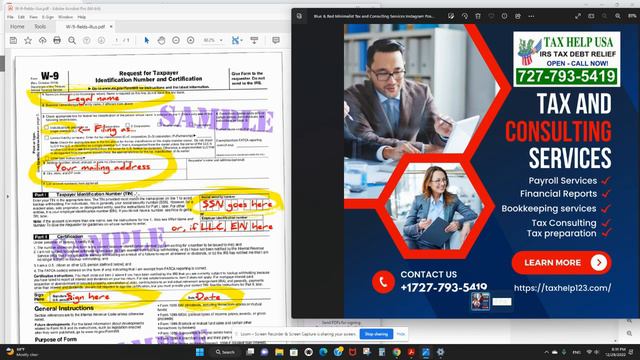Click the Acrobat scrollbar down arrow
This screenshot has height=360, width=640.
coord(616,340)
